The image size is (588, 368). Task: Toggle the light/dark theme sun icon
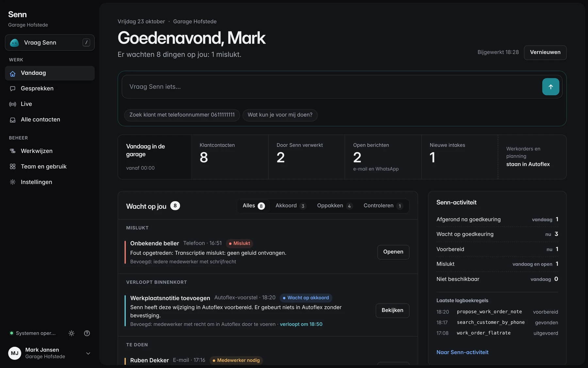click(x=72, y=333)
